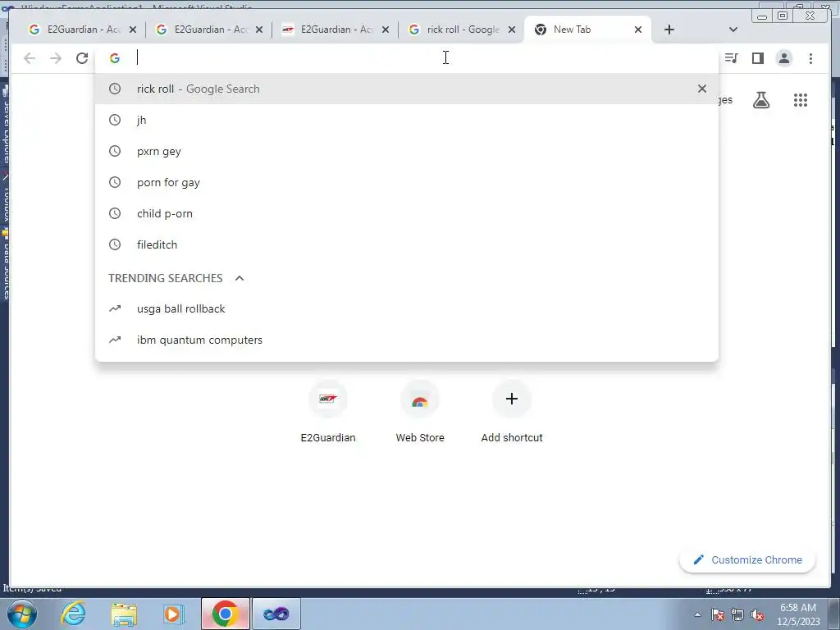This screenshot has width=840, height=630.
Task: Open Windows Explorer from the taskbar
Action: [x=125, y=614]
